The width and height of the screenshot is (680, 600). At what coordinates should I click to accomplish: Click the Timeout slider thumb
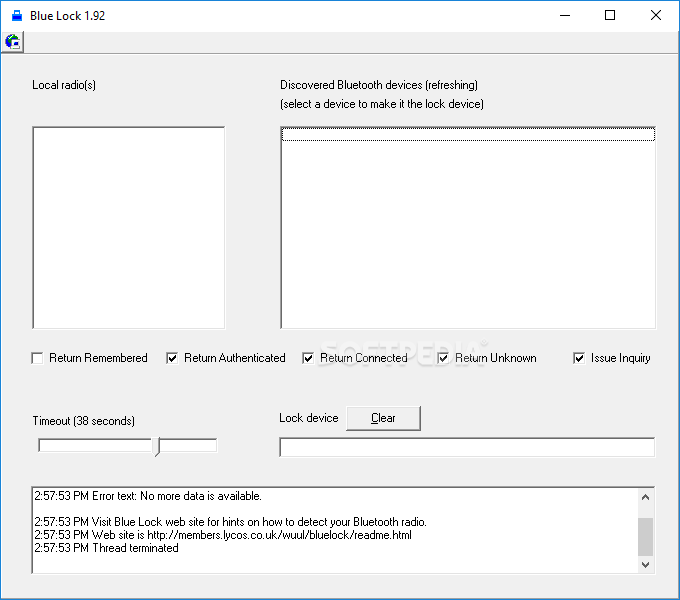[157, 447]
